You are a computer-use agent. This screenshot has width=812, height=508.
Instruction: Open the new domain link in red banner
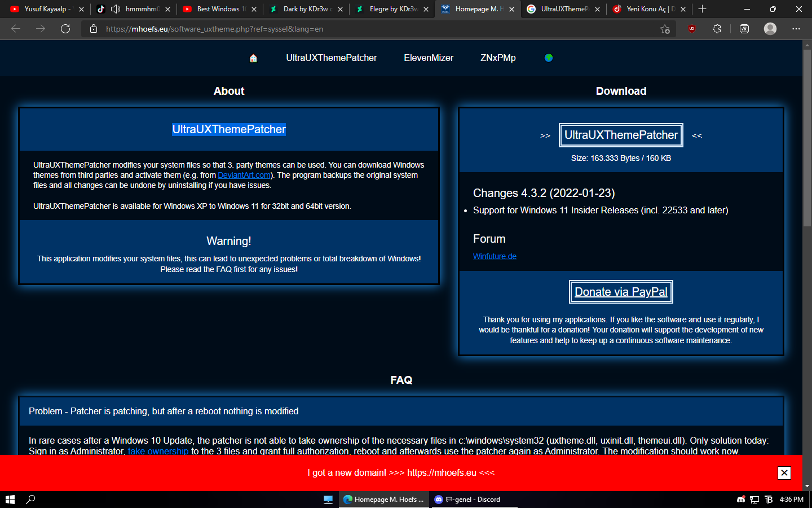tap(442, 472)
